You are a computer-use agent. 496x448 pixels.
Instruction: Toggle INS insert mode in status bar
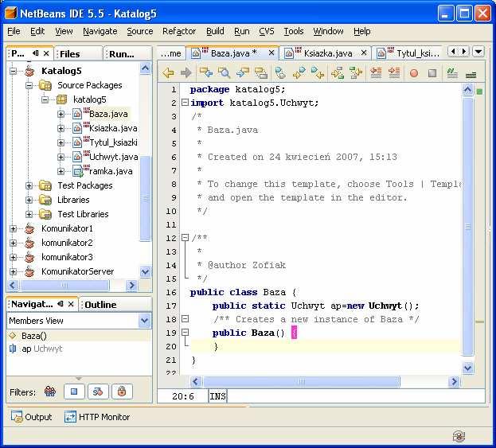tap(217, 396)
